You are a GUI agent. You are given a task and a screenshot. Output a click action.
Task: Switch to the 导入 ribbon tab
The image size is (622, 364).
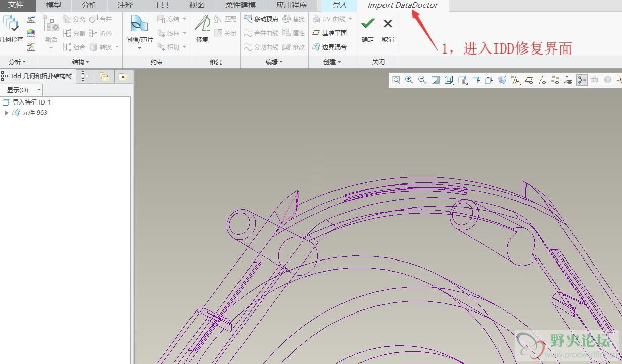point(340,5)
